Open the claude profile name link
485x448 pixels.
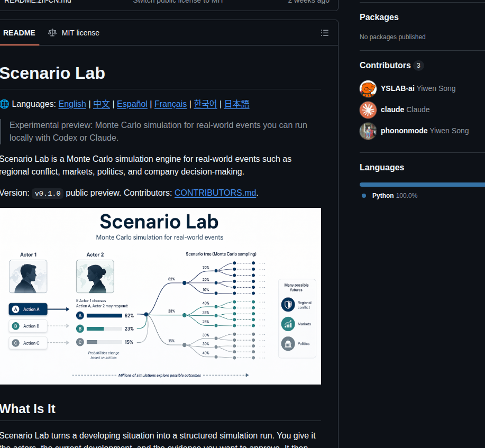click(392, 109)
